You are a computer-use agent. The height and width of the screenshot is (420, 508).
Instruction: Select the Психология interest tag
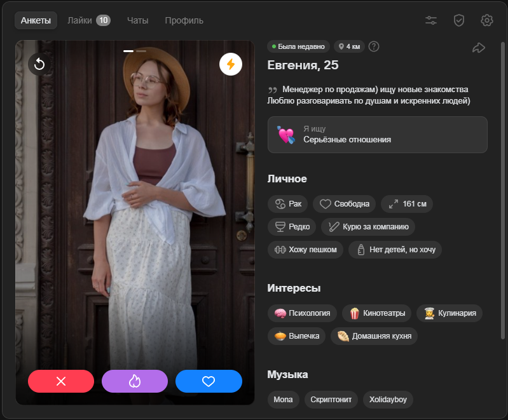point(302,313)
